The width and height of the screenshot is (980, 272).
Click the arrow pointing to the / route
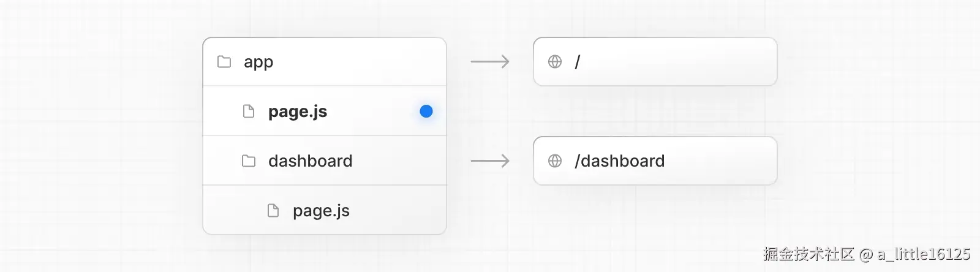[490, 62]
